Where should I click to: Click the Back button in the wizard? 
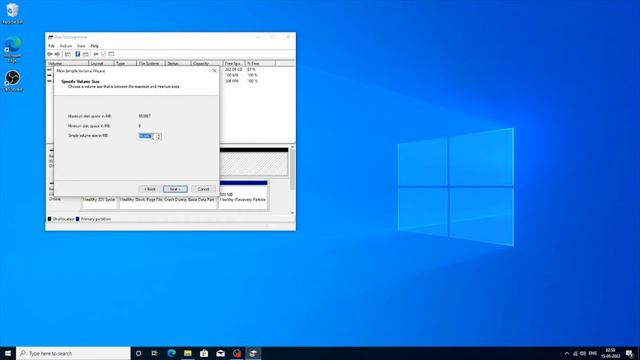(150, 189)
